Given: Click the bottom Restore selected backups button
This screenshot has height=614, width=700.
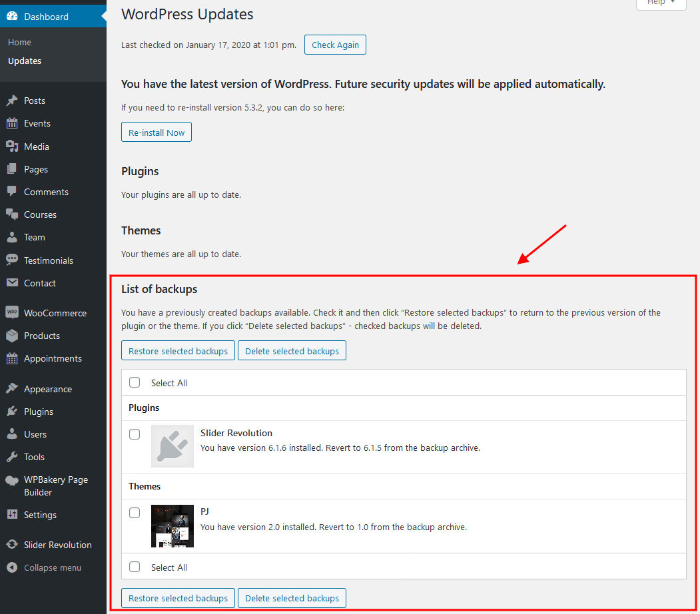Looking at the screenshot, I should [x=178, y=598].
